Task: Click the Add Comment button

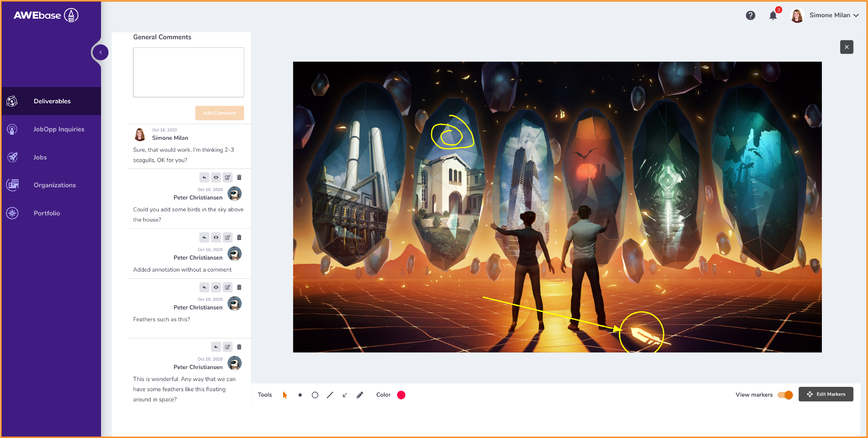Action: (219, 113)
